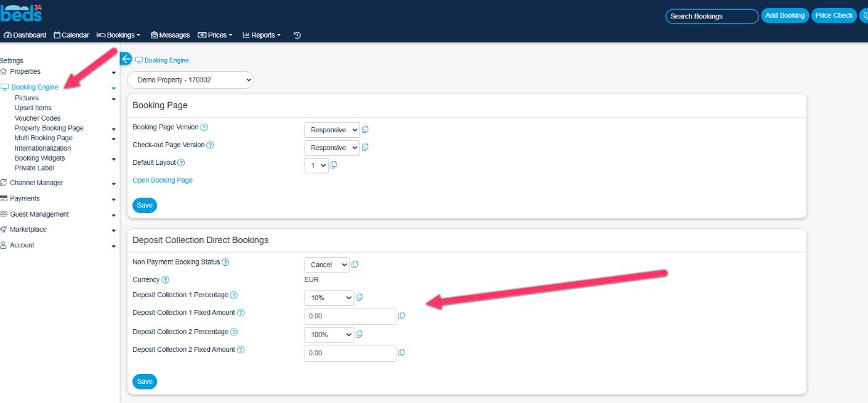Image resolution: width=868 pixels, height=403 pixels.
Task: Select Private Label in sidebar
Action: pos(34,168)
